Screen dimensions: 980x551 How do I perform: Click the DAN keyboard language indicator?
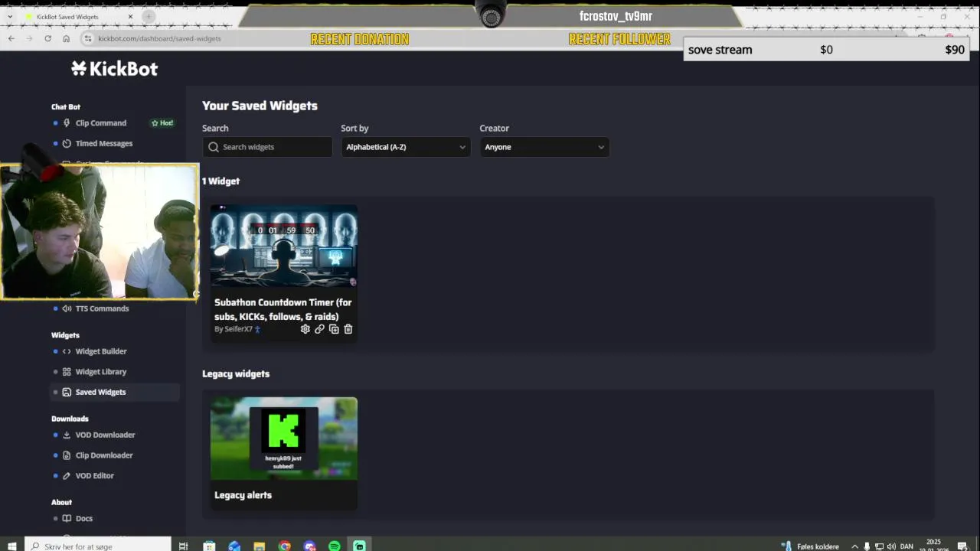pos(906,546)
